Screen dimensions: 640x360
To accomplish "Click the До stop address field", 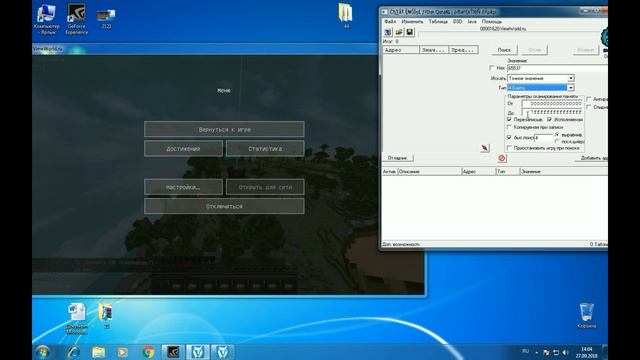I will click(x=552, y=112).
